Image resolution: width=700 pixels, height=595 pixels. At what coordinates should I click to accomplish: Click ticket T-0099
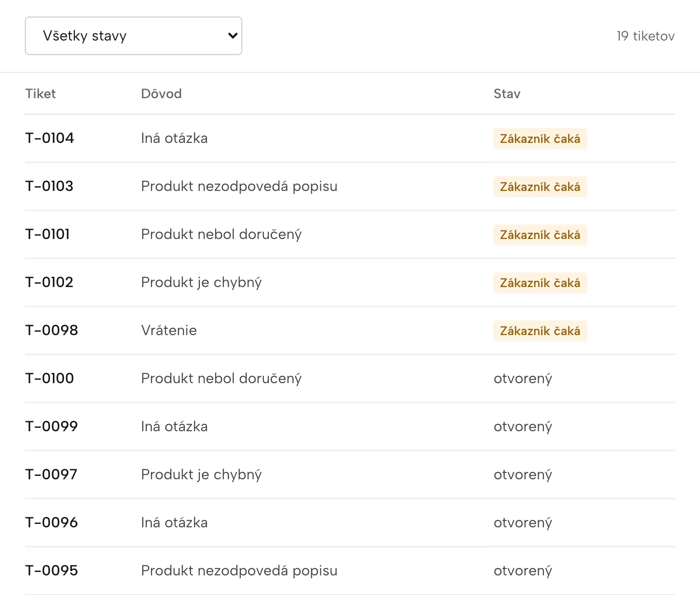350,427
